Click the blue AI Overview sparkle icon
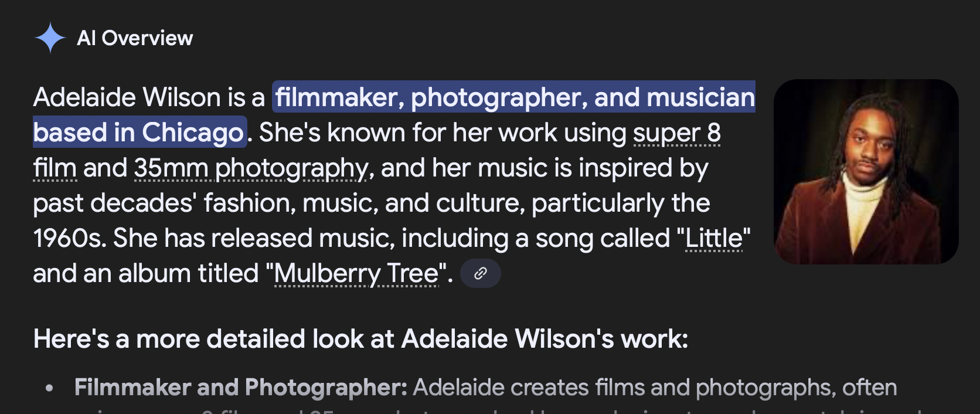 point(50,38)
